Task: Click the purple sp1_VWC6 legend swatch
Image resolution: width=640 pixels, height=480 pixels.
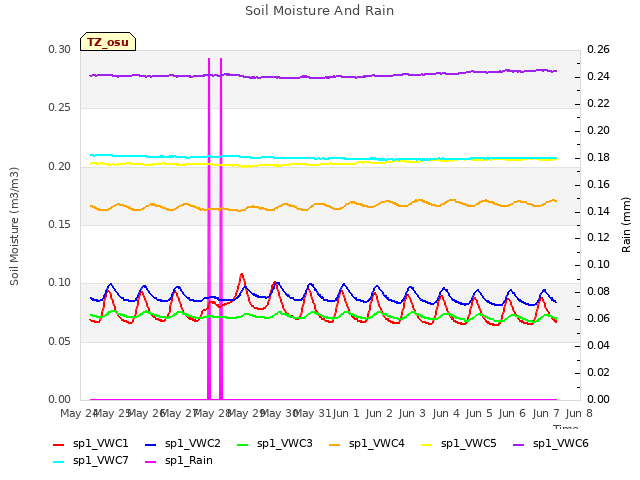Action: (x=518, y=445)
